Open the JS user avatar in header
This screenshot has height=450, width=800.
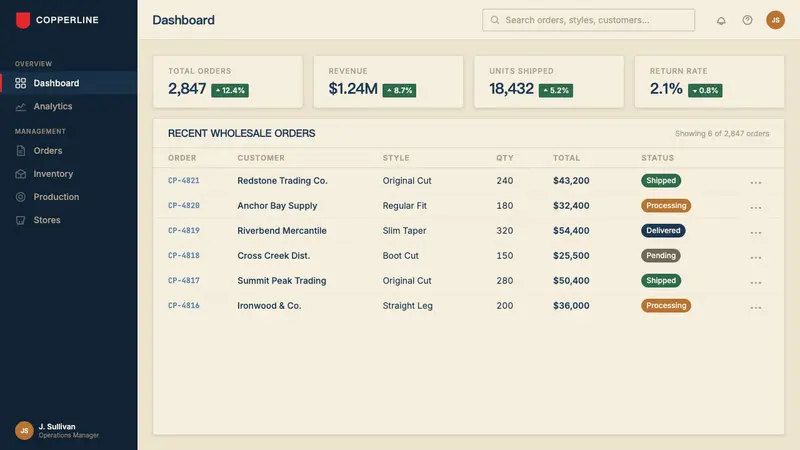point(775,20)
